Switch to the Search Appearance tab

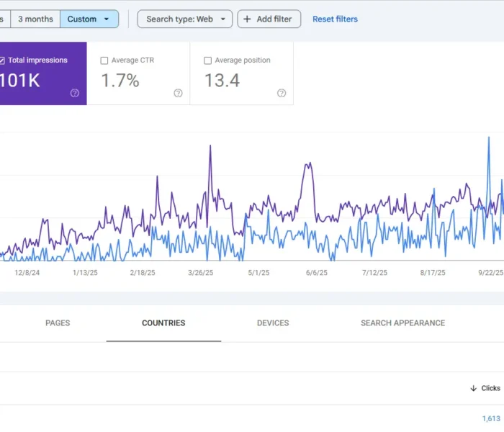click(x=402, y=323)
